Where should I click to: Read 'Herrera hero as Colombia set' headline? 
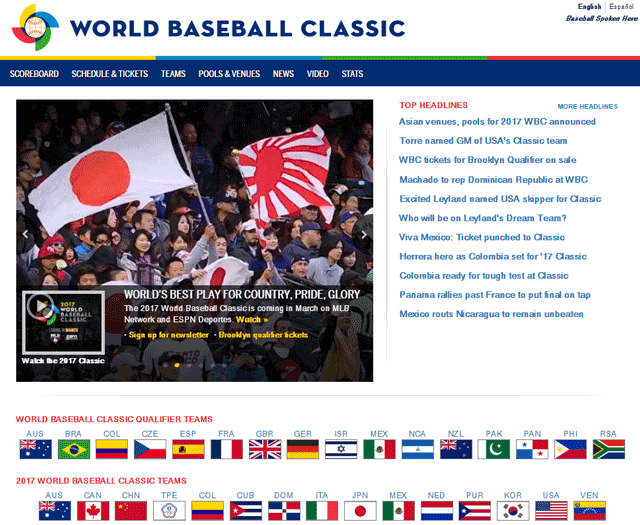click(493, 256)
